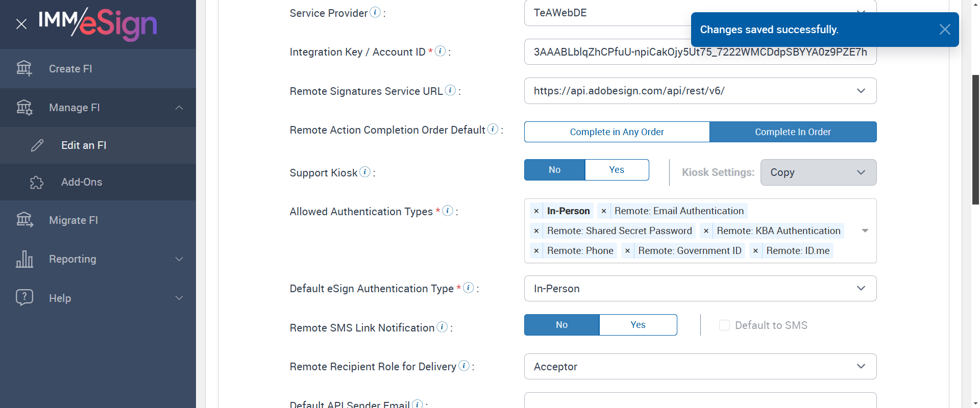Click the Create FI bank icon

(x=24, y=68)
